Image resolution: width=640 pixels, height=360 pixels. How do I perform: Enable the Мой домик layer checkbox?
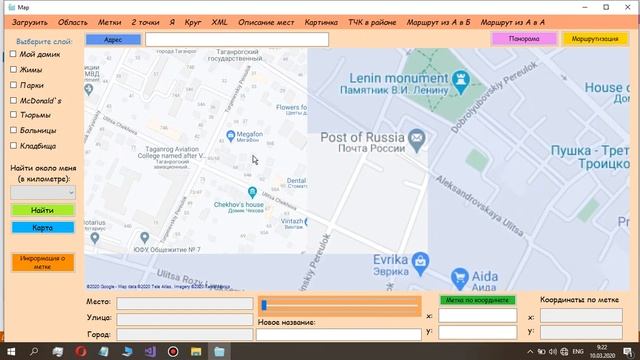pyautogui.click(x=13, y=54)
